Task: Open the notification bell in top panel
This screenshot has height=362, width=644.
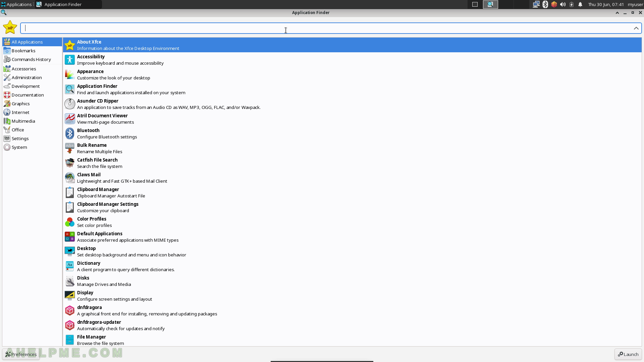Action: point(580,4)
